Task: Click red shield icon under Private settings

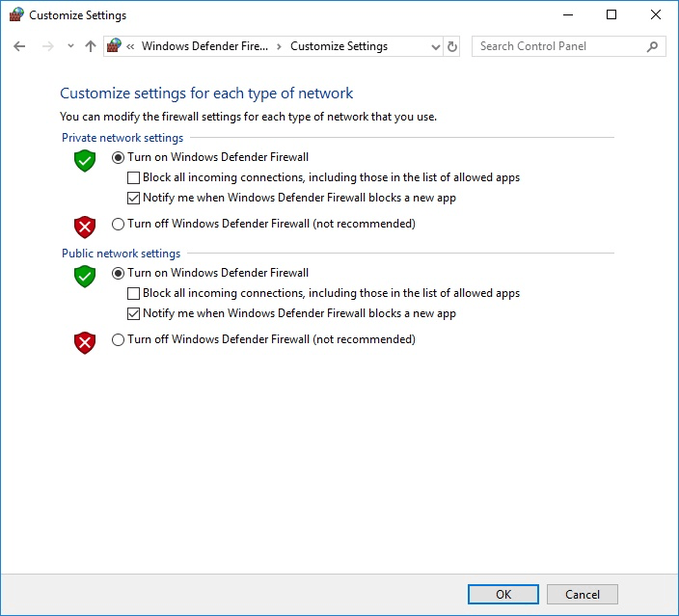Action: (85, 227)
